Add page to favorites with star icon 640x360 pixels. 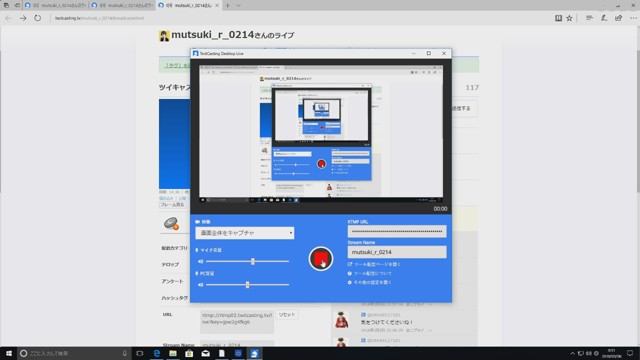point(569,18)
